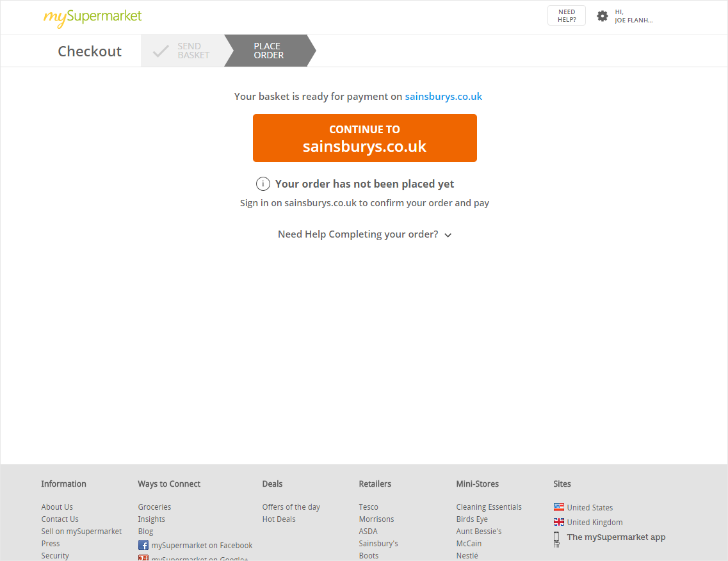Open the settings gear icon
Image resolution: width=728 pixels, height=561 pixels.
[602, 16]
